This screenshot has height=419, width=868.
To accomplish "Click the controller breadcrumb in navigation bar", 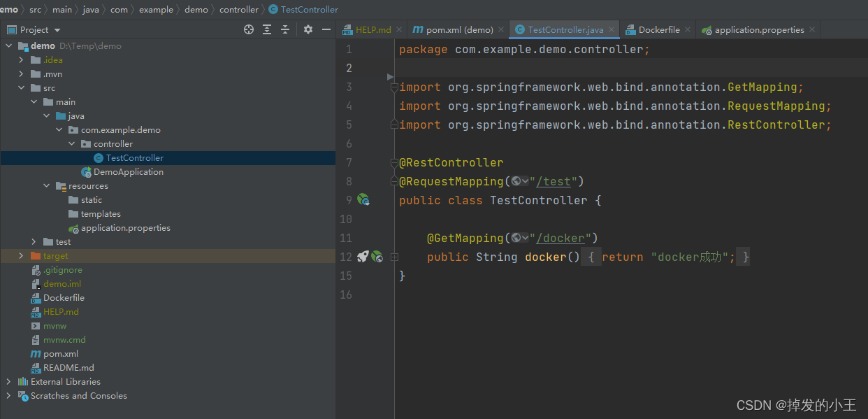I will click(238, 10).
